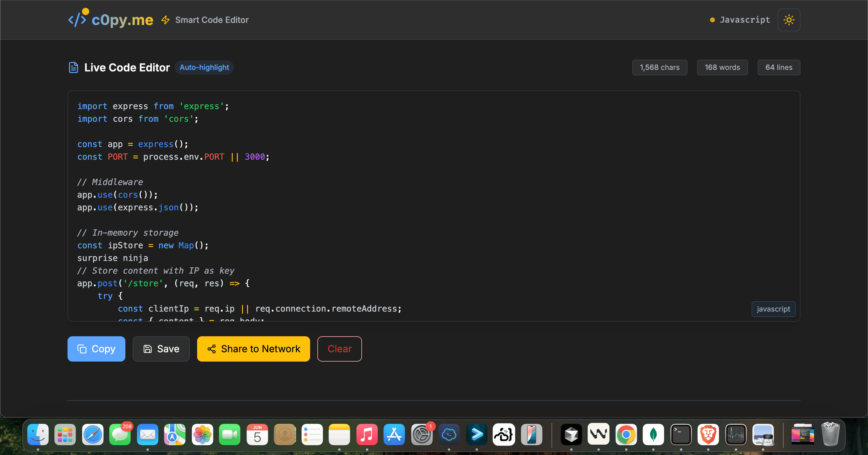This screenshot has width=868, height=455.
Task: Toggle the theme with the sun button
Action: 788,20
